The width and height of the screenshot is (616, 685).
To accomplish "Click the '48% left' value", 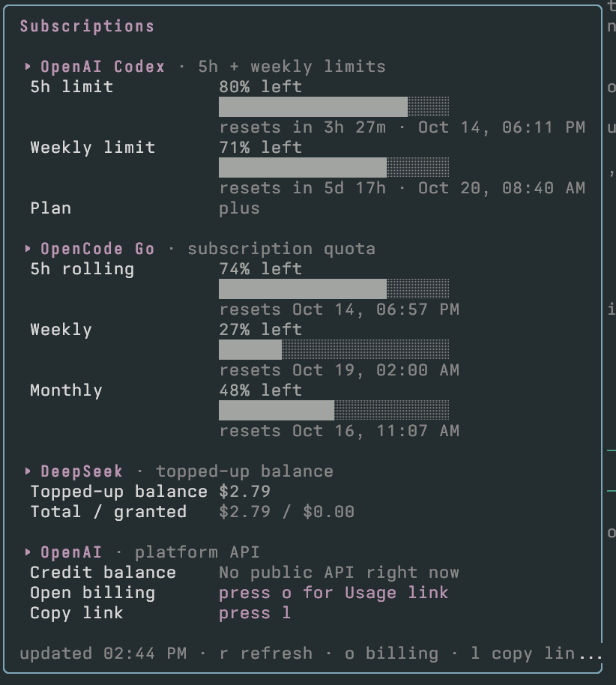I will (x=260, y=390).
